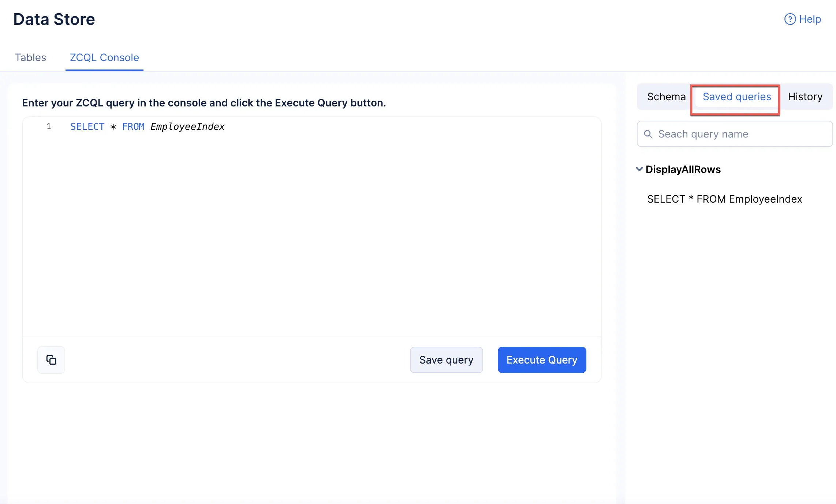This screenshot has height=504, width=836.
Task: Click the Execute Query button
Action: (542, 360)
